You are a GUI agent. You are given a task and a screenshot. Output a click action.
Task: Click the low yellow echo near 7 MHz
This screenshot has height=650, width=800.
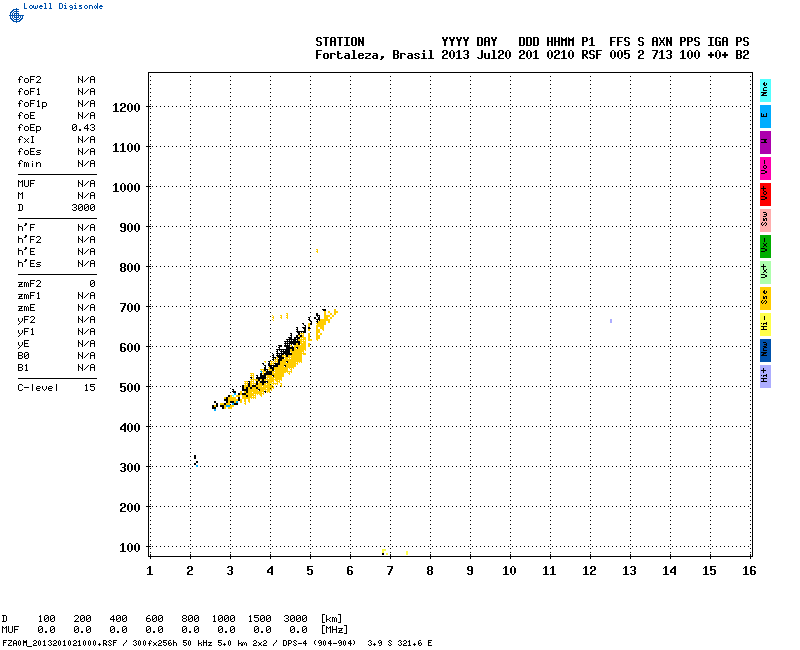[x=385, y=552]
